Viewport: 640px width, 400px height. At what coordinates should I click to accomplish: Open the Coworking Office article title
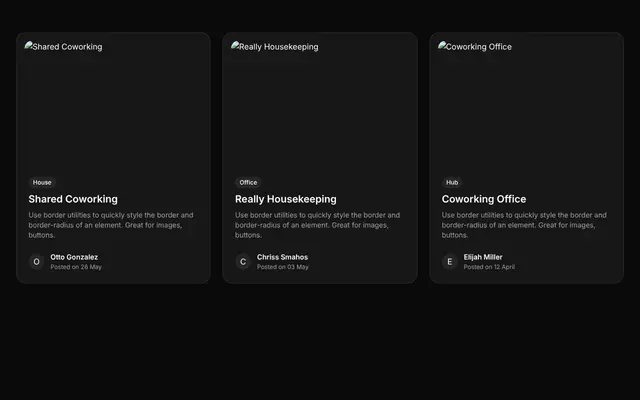click(484, 199)
